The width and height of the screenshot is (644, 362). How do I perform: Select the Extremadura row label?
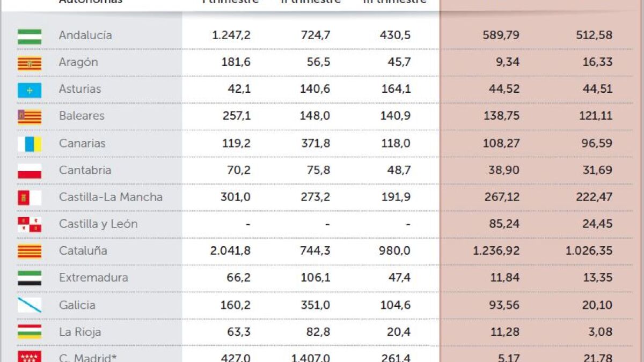click(93, 278)
